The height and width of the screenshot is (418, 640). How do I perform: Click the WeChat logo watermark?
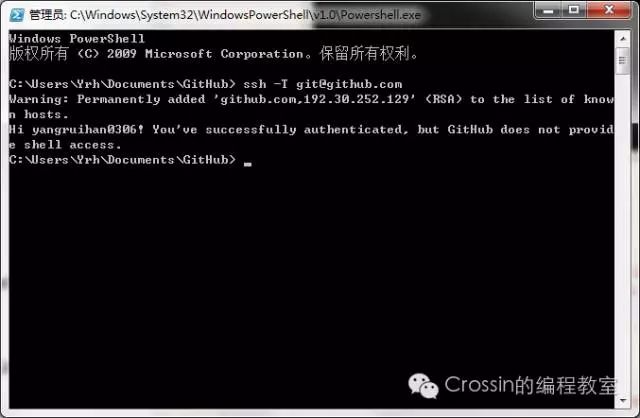[x=423, y=385]
